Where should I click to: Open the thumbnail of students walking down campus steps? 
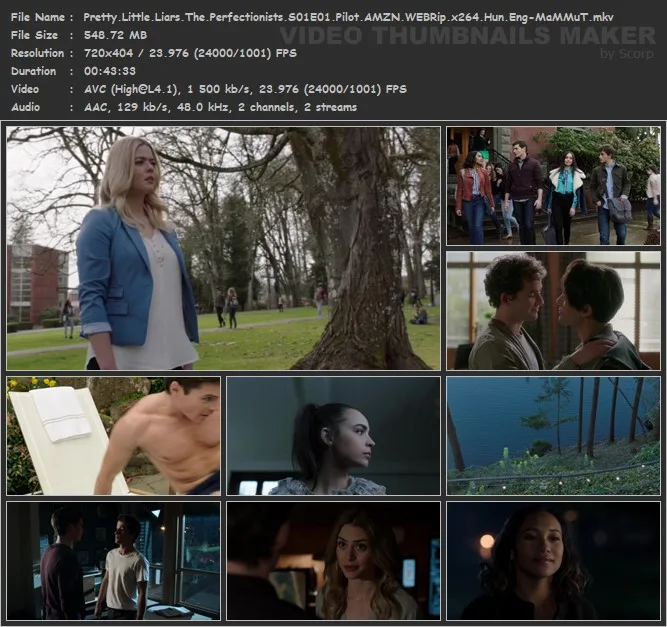(553, 186)
